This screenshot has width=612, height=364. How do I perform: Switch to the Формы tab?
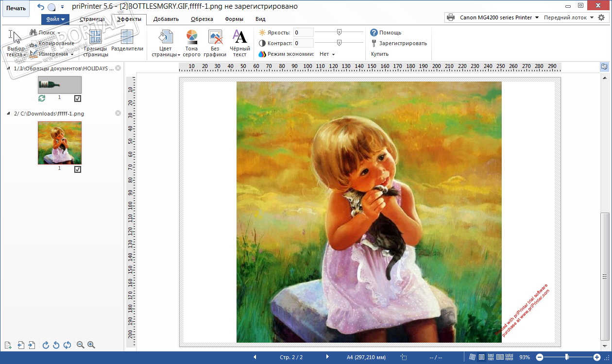coord(234,19)
